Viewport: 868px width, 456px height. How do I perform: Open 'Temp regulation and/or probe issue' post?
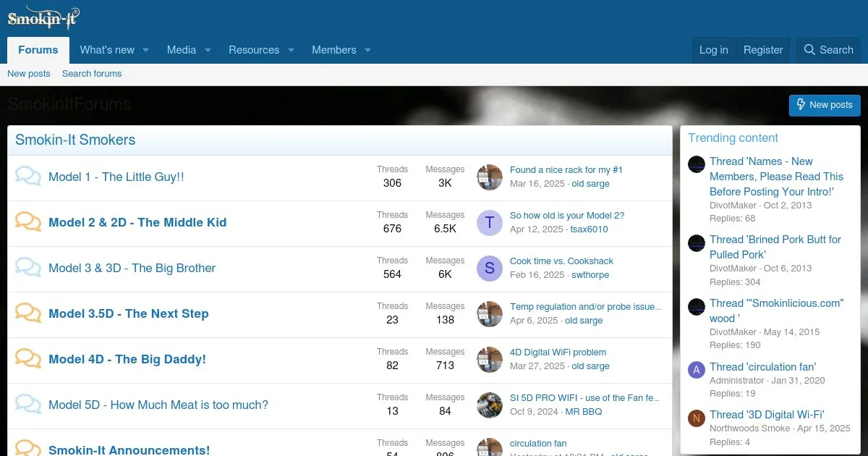(585, 307)
